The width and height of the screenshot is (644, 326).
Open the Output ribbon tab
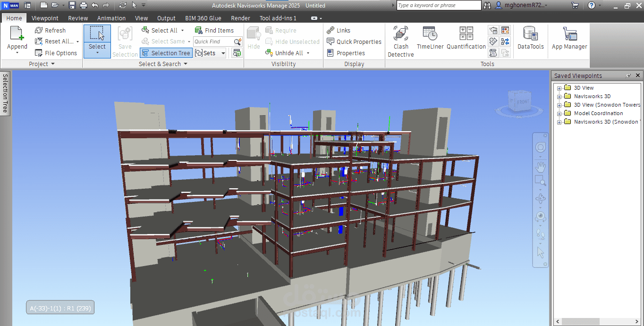click(x=166, y=18)
